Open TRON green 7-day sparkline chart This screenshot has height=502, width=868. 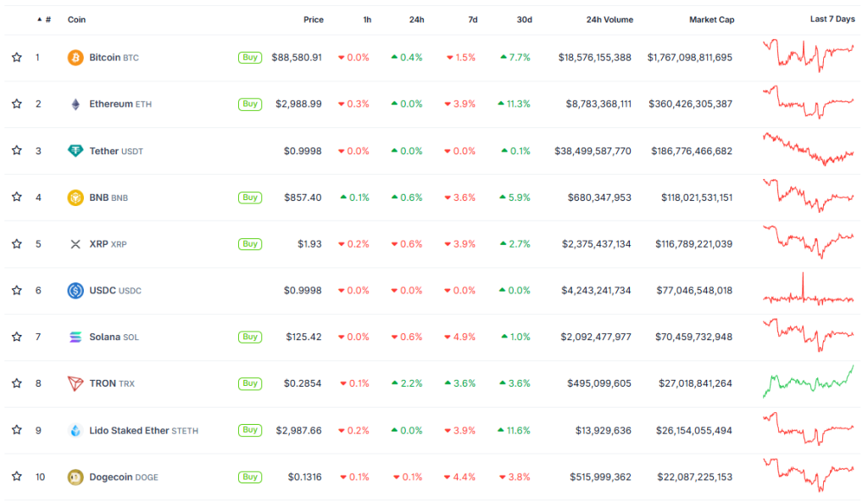point(808,382)
